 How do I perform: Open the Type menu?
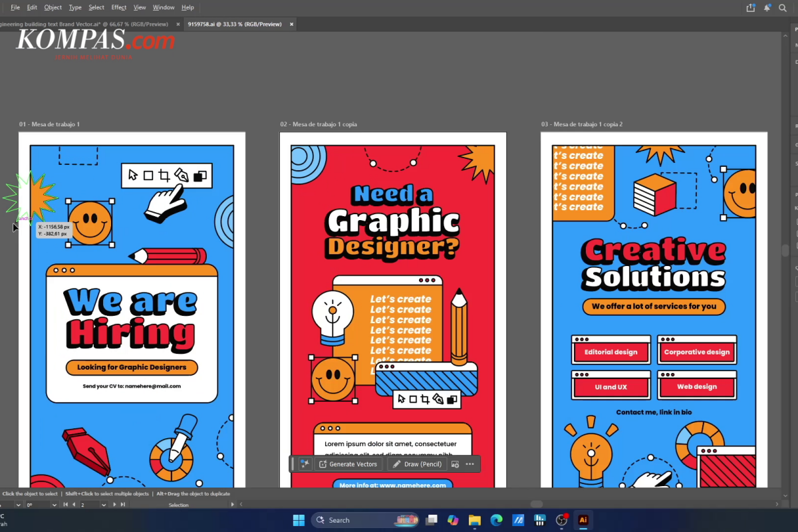tap(75, 7)
